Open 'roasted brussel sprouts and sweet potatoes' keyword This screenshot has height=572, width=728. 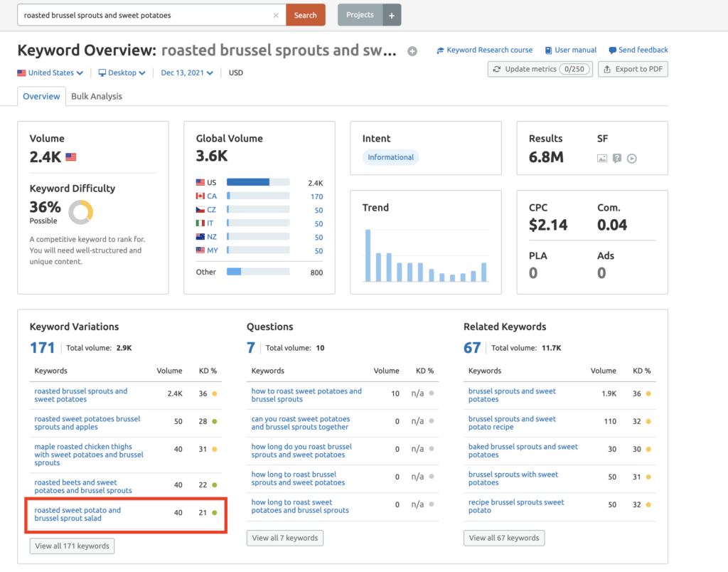(81, 395)
